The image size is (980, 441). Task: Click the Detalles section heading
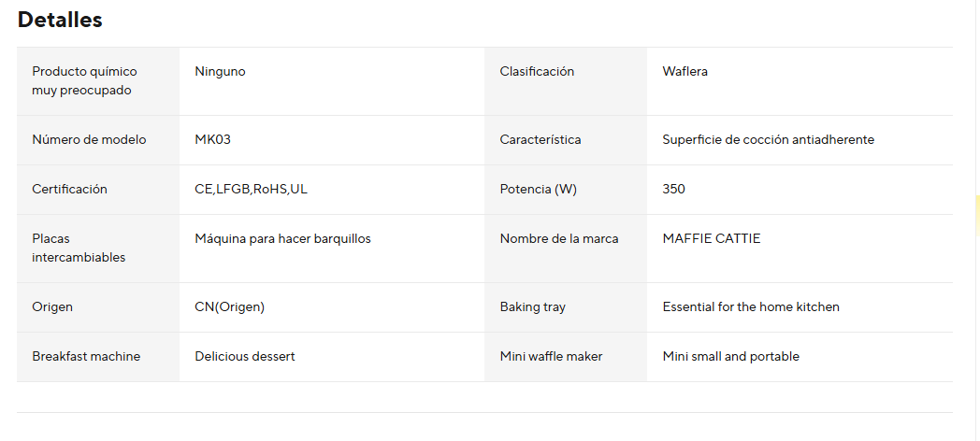60,20
